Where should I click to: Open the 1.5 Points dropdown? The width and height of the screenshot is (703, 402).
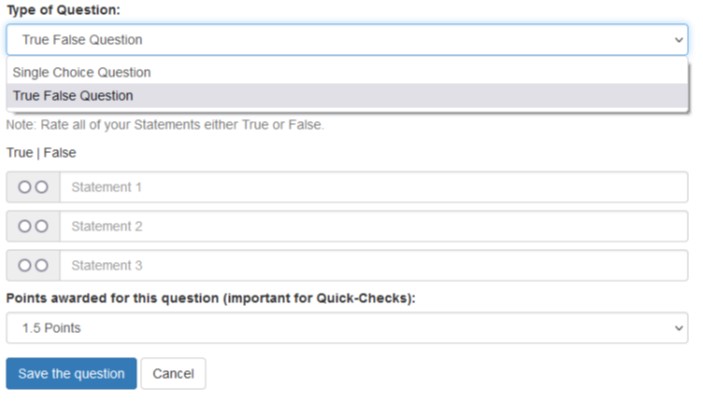pos(347,328)
